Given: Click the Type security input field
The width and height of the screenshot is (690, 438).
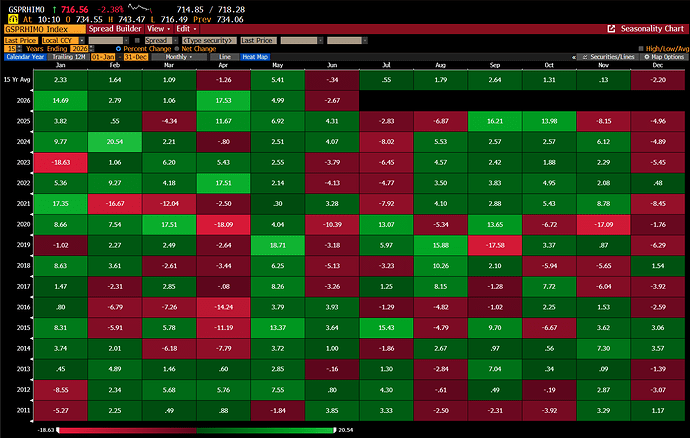Looking at the screenshot, I should 209,40.
